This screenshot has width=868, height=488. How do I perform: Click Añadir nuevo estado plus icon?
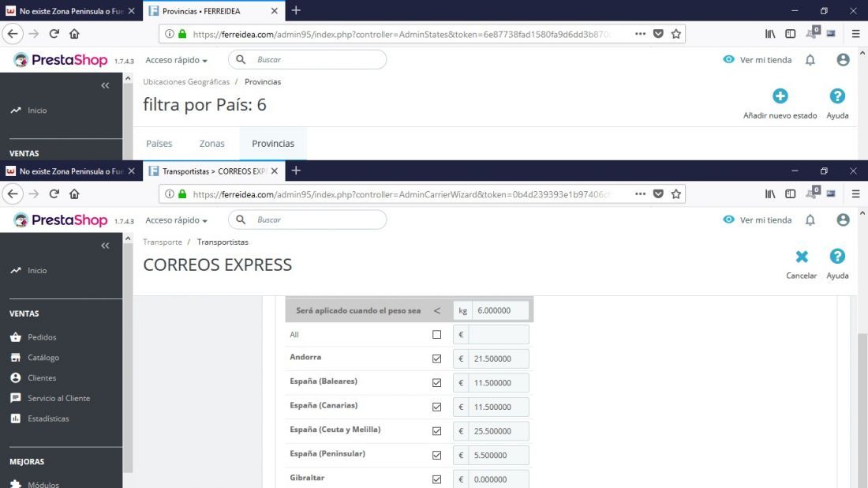(x=780, y=96)
